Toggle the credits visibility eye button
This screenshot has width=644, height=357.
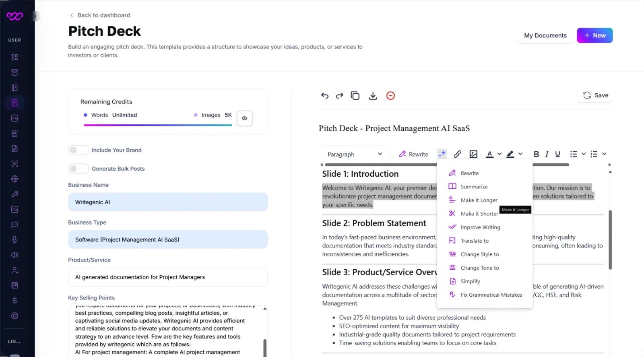(x=244, y=118)
